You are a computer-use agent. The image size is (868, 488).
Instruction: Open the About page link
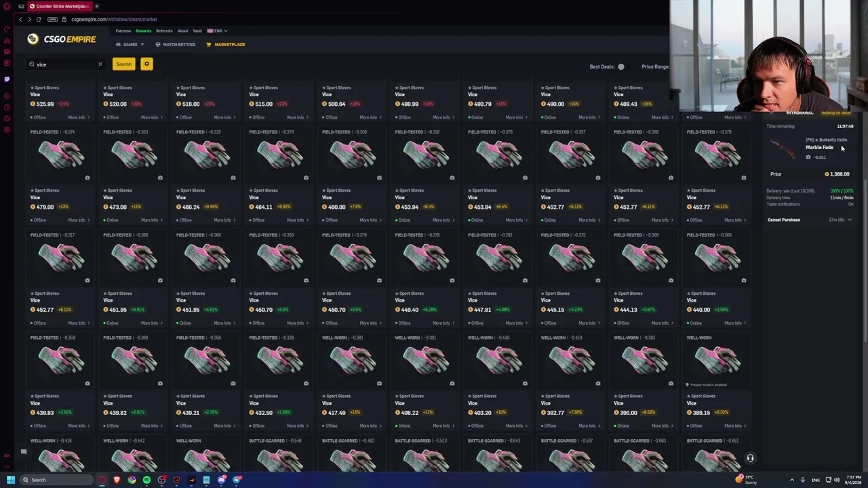(182, 30)
